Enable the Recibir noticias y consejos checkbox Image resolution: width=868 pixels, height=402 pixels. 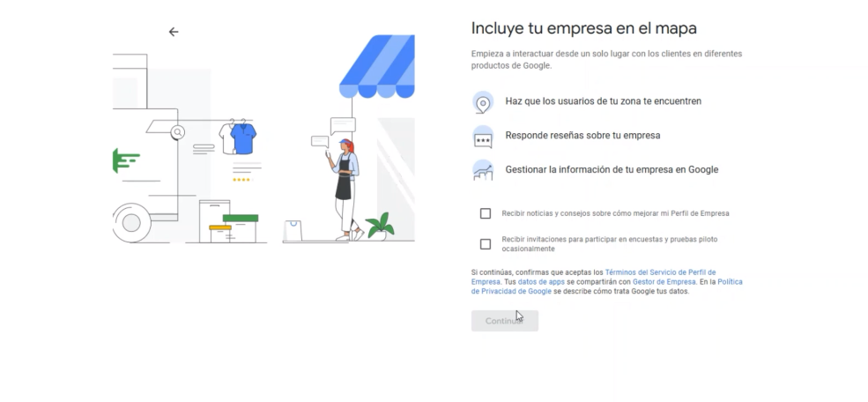(486, 213)
